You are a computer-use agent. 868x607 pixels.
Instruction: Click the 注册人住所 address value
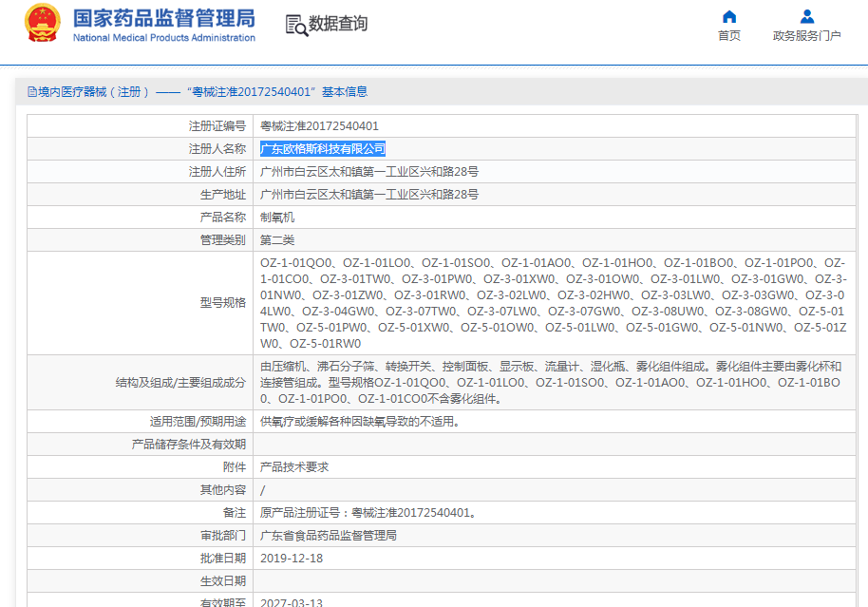point(369,172)
